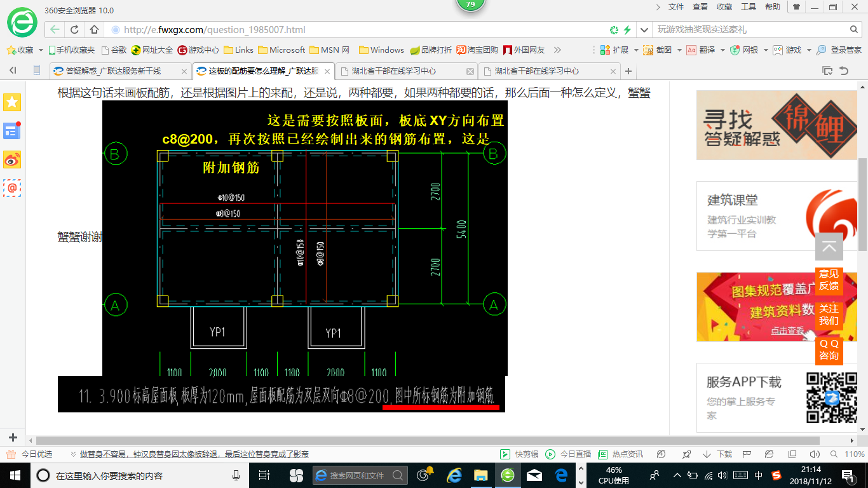This screenshot has width=868, height=488.
Task: Expand more bookmarks with the double chevron
Action: point(557,50)
